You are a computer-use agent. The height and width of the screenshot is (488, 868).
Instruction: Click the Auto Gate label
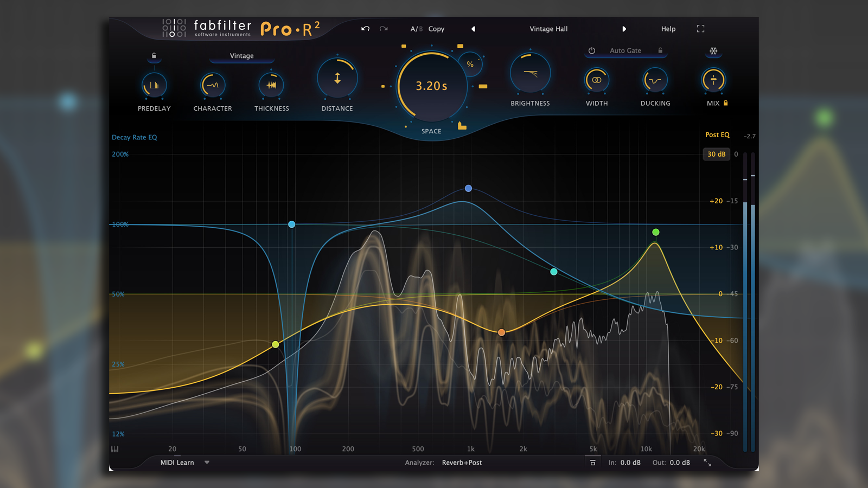(x=626, y=50)
